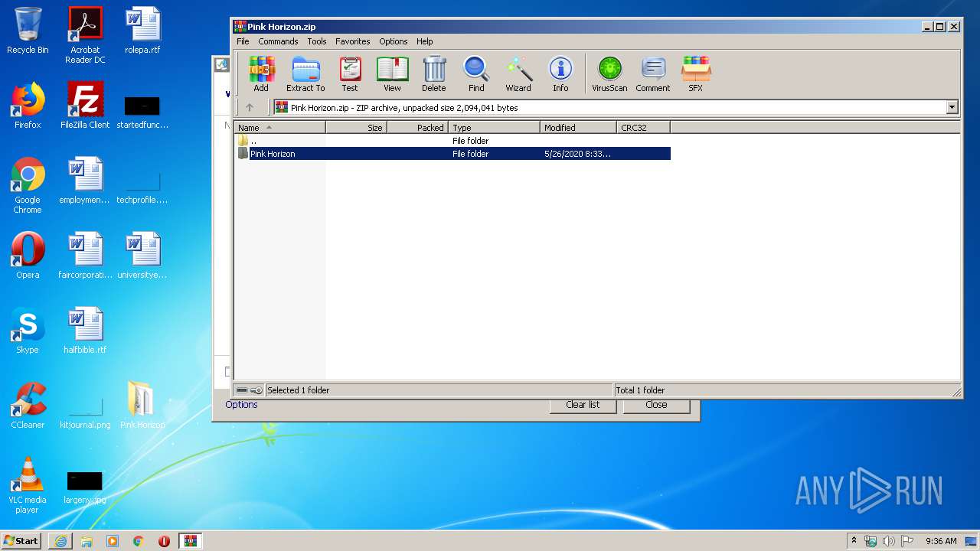Open the Tools menu

point(317,41)
